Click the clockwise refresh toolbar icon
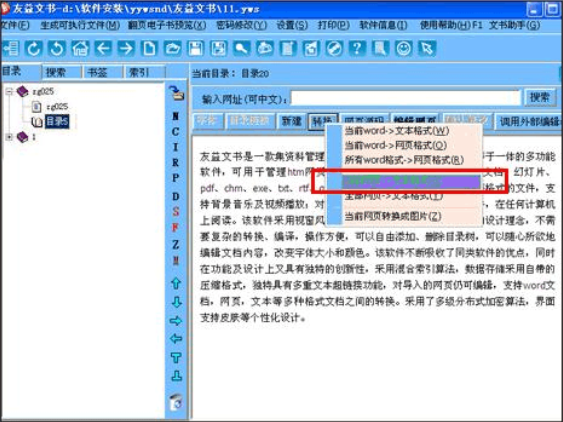The image size is (563, 422). pos(33,48)
